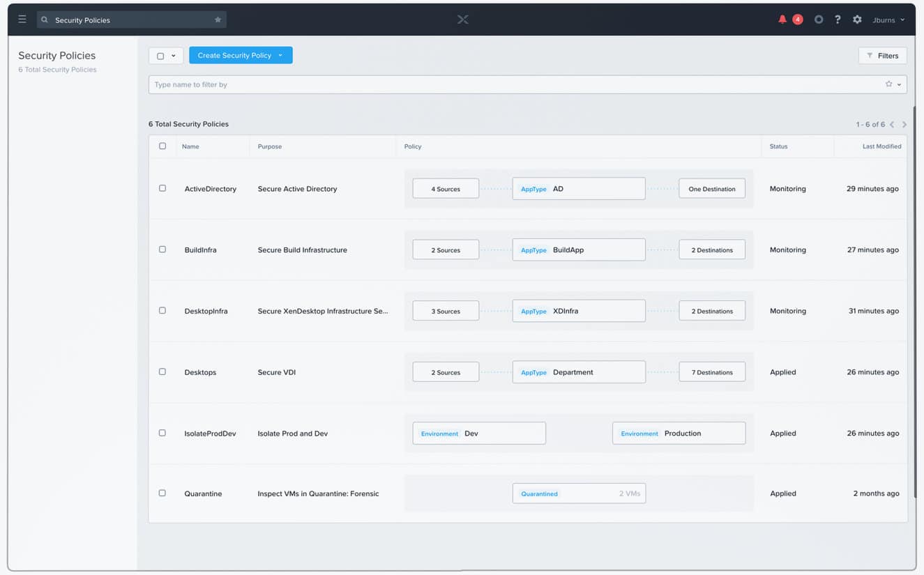This screenshot has height=575, width=924.
Task: Click the AppType BuildApp box
Action: pyautogui.click(x=579, y=250)
